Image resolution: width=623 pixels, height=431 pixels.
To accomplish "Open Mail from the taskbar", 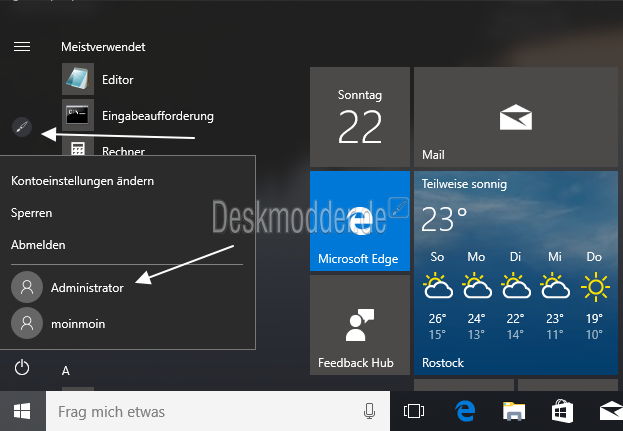I will [611, 411].
